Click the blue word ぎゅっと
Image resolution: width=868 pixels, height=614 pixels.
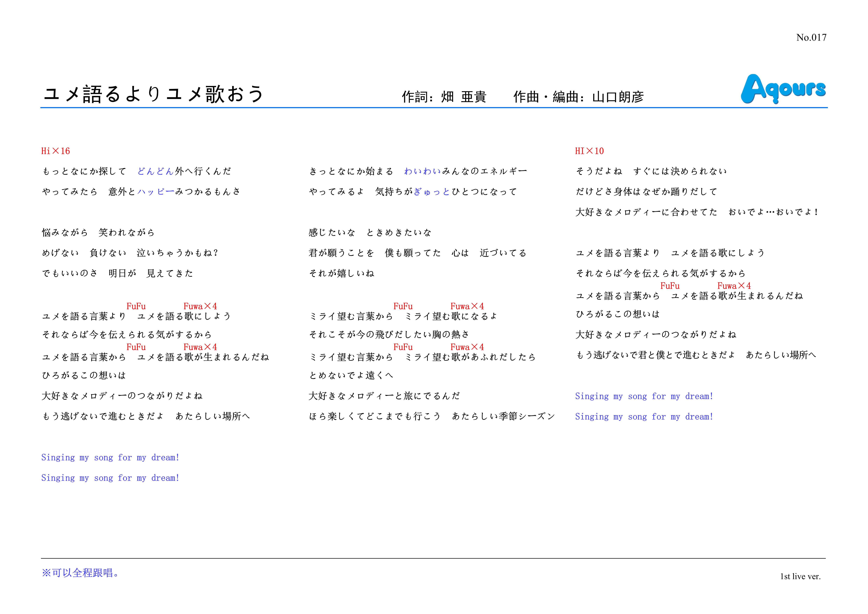[x=432, y=192]
